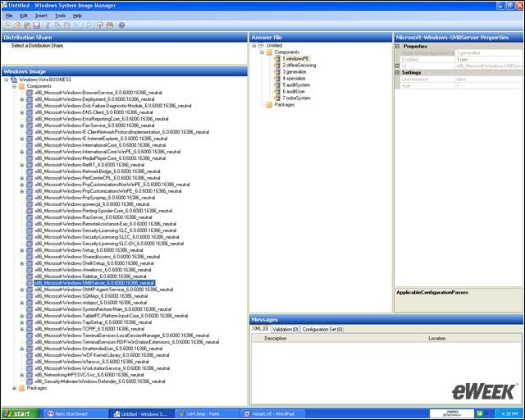The height and width of the screenshot is (420, 525).
Task: Click the 1 windowsPE pass icon
Action: [277, 58]
